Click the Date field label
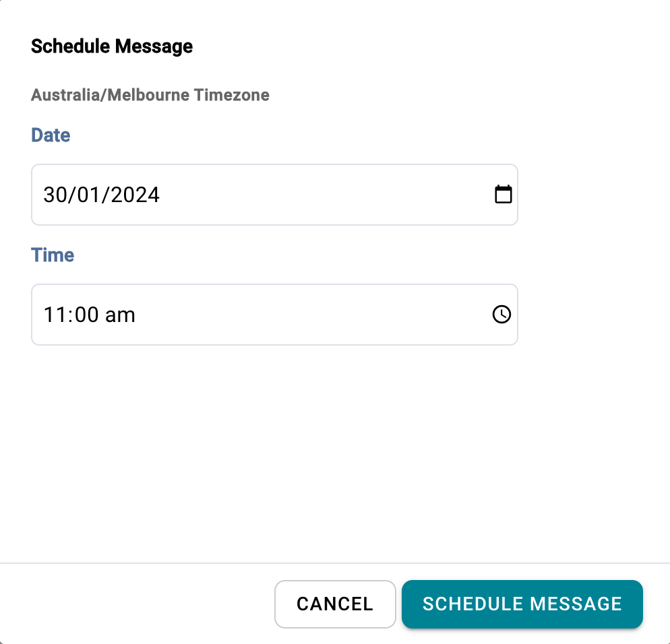This screenshot has height=644, width=670. [x=51, y=135]
